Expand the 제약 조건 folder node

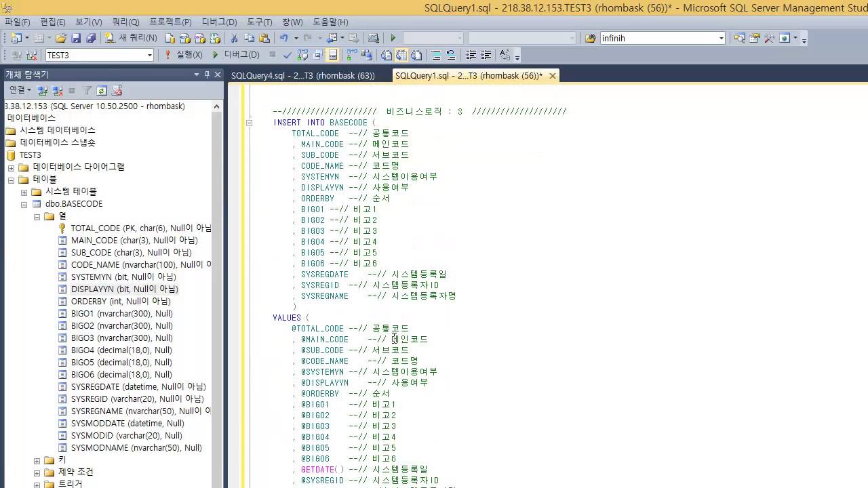[x=37, y=472]
